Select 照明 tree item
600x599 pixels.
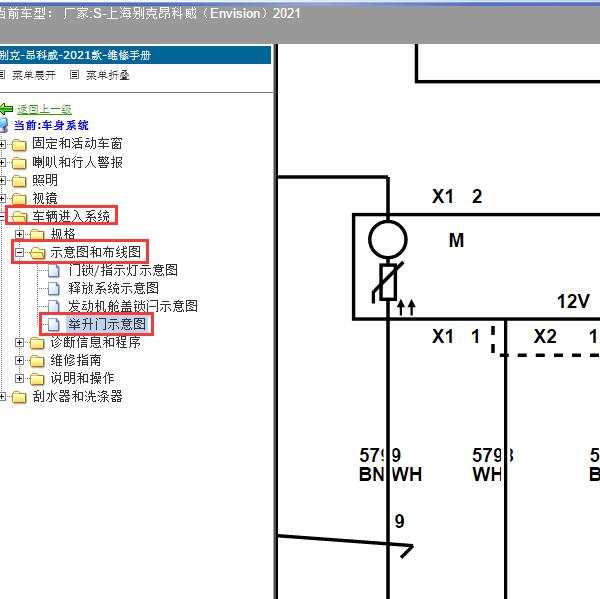[x=45, y=180]
